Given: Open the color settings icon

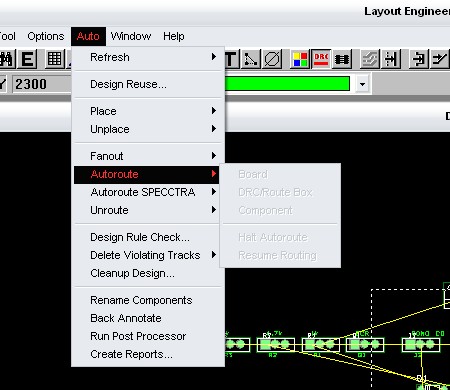Looking at the screenshot, I should [300, 60].
